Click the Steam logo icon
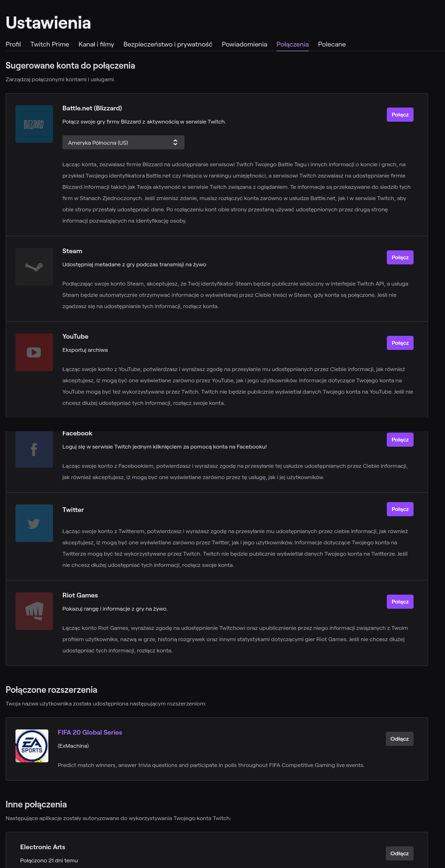The image size is (445, 868). pyautogui.click(x=34, y=267)
